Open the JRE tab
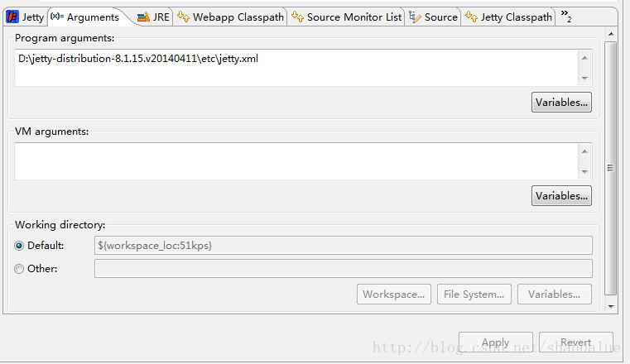This screenshot has height=364, width=630. pyautogui.click(x=154, y=17)
